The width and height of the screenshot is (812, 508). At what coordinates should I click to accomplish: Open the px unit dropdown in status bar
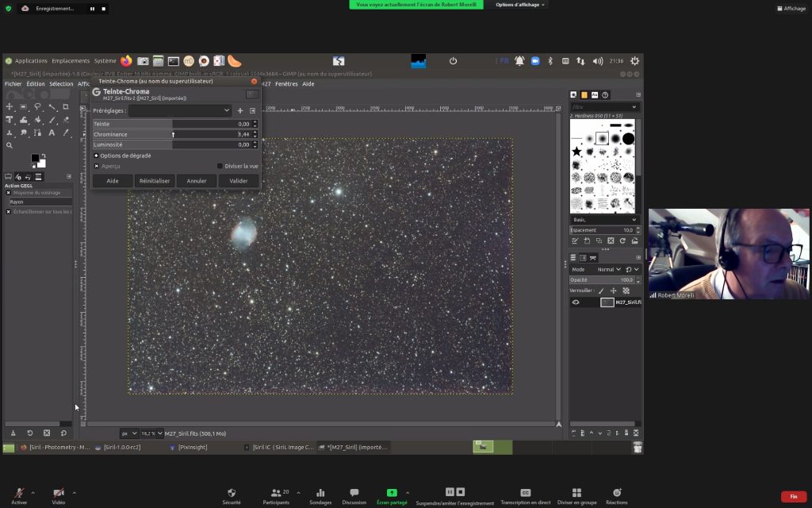[x=129, y=433]
